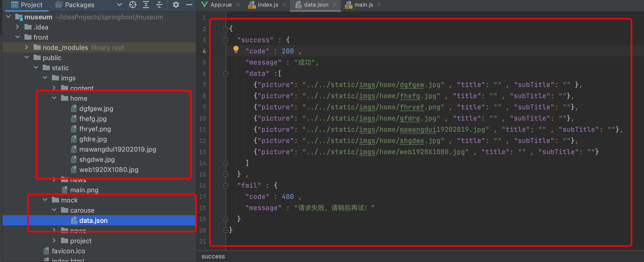Screen dimensions: 644x262
Task: Collapse the front folder
Action: (x=18, y=37)
